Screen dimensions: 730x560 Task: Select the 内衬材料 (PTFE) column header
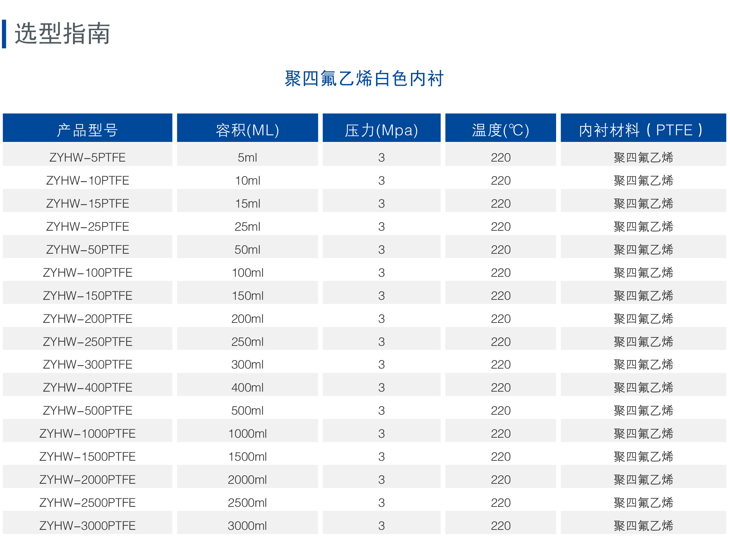(x=643, y=130)
